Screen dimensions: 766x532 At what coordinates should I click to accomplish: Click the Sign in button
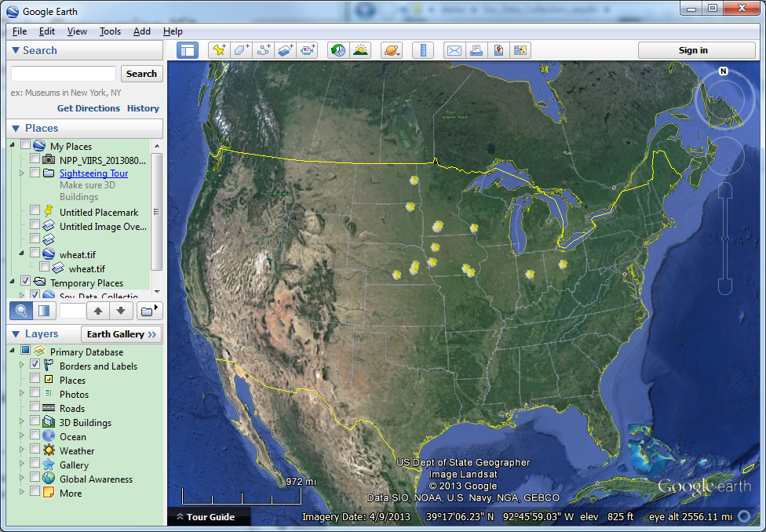pyautogui.click(x=697, y=50)
